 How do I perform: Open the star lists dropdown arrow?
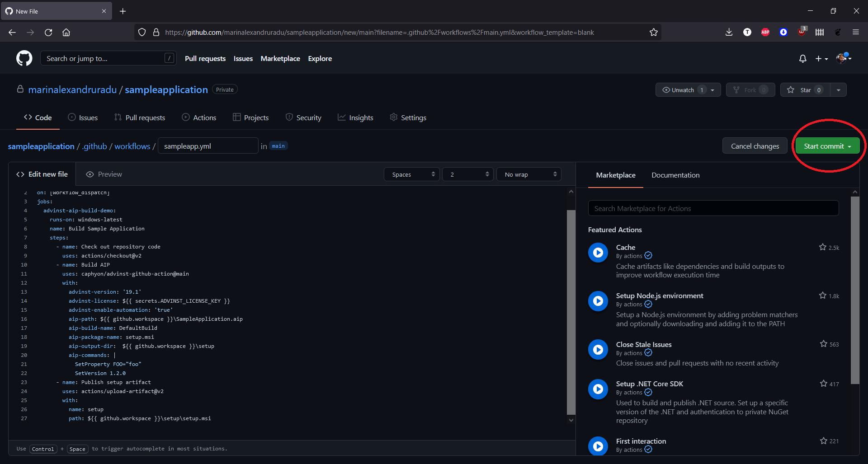pos(838,90)
